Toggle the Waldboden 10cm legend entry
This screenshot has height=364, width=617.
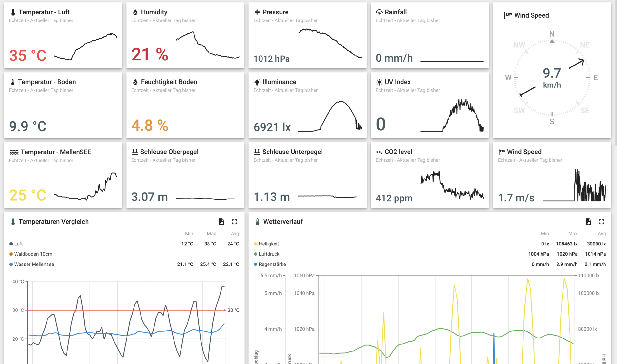click(x=33, y=254)
